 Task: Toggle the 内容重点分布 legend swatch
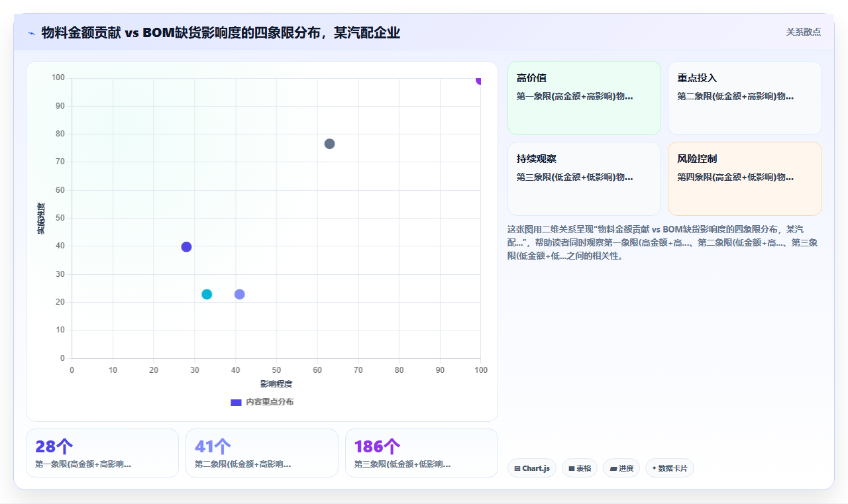tap(236, 402)
